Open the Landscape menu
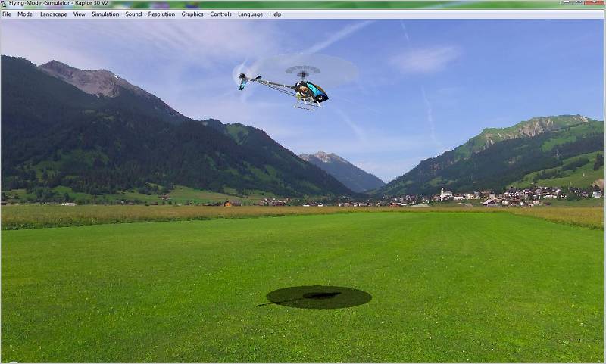 [x=53, y=14]
